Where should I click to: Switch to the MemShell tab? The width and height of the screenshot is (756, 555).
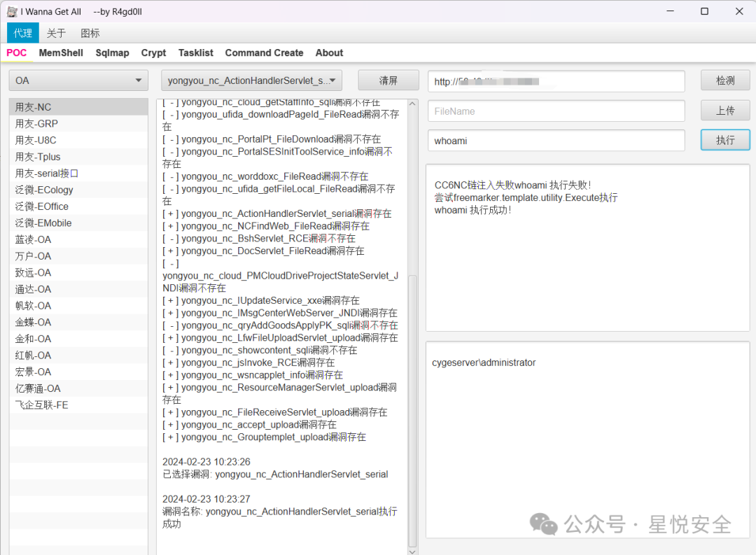click(x=61, y=53)
